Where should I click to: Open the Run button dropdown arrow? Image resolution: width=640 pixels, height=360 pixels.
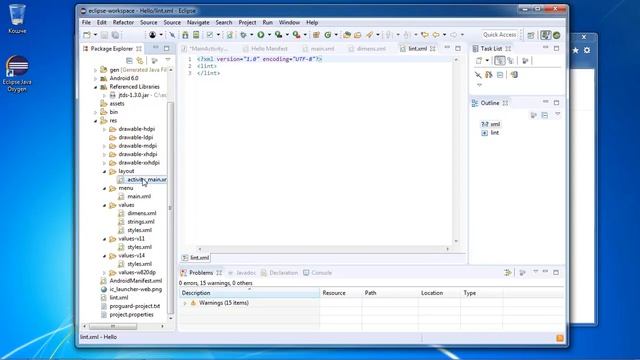pyautogui.click(x=269, y=35)
